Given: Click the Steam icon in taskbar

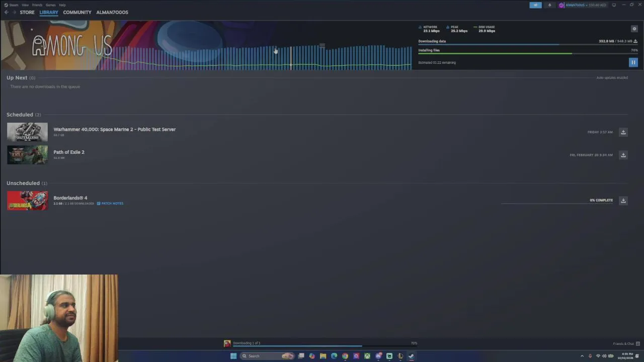Looking at the screenshot, I should (x=411, y=356).
